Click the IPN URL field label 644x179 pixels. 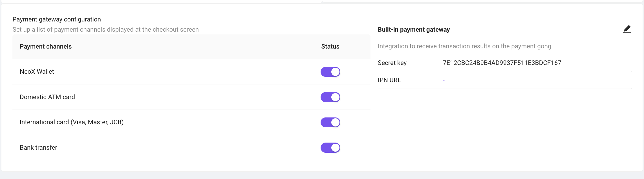(x=389, y=80)
